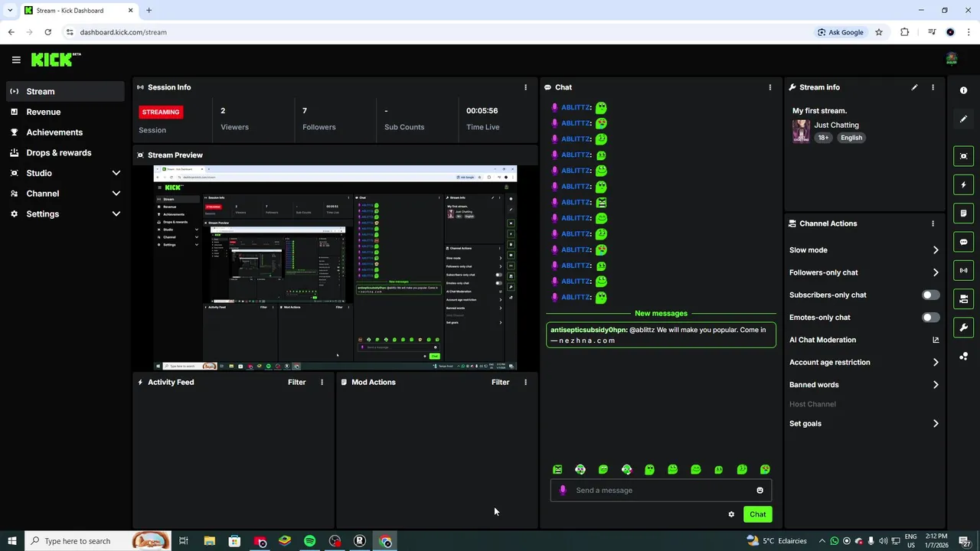Viewport: 980px width, 551px height.
Task: Open Session Info options menu
Action: 525,87
